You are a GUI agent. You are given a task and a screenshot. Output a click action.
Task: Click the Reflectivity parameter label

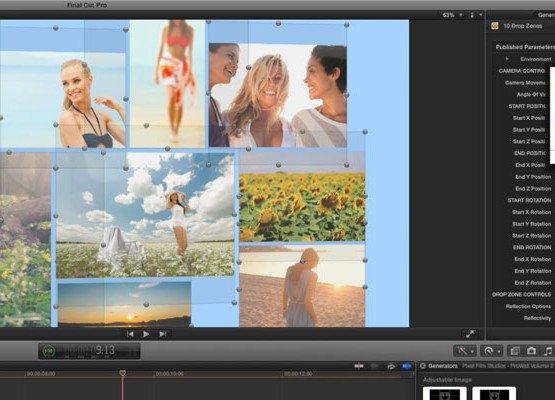point(537,318)
